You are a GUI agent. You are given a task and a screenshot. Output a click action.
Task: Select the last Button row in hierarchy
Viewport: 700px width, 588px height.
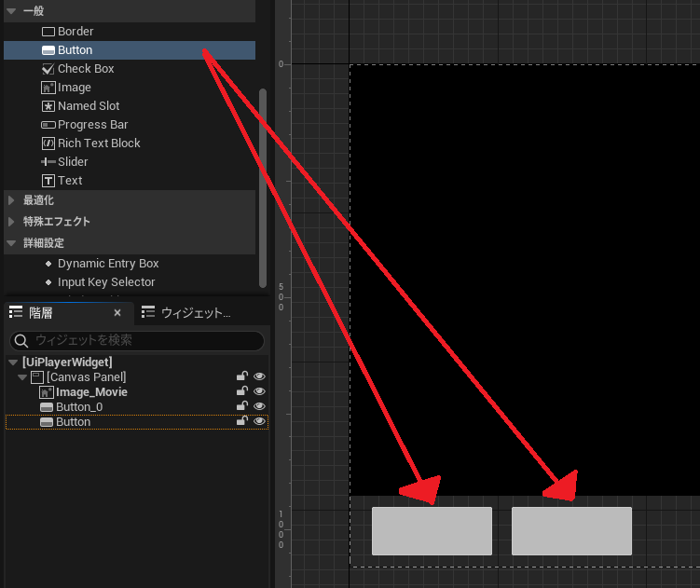pos(137,422)
